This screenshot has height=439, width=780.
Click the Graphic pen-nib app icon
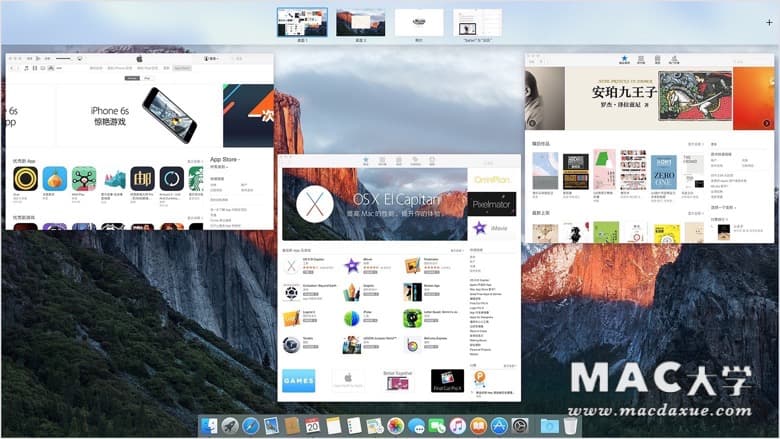(x=352, y=292)
